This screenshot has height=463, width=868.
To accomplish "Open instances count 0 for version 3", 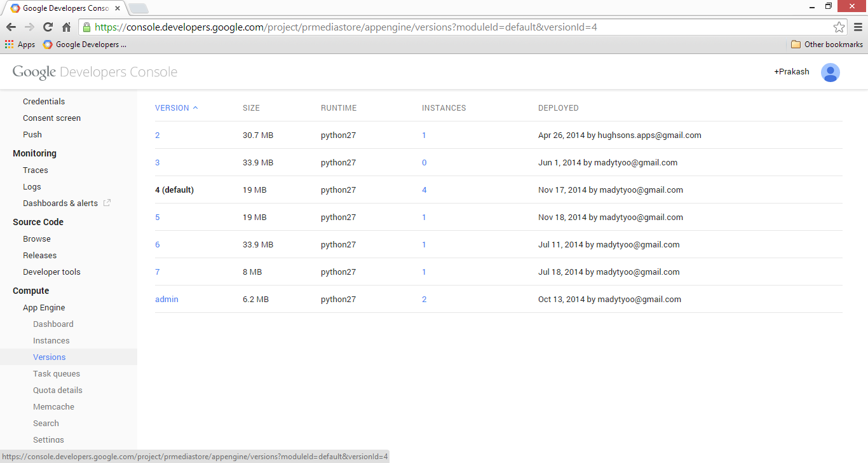I will [424, 163].
